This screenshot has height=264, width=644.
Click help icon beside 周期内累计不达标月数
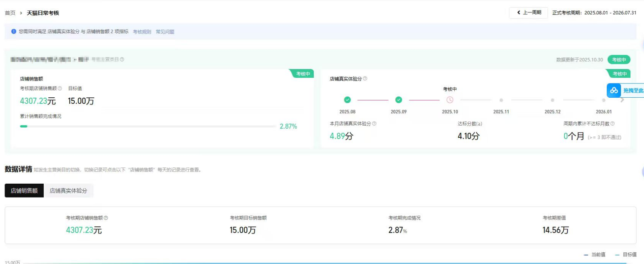click(612, 124)
